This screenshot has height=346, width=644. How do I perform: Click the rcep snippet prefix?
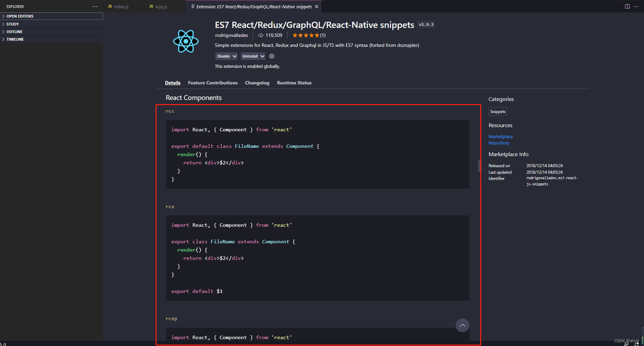coord(171,318)
